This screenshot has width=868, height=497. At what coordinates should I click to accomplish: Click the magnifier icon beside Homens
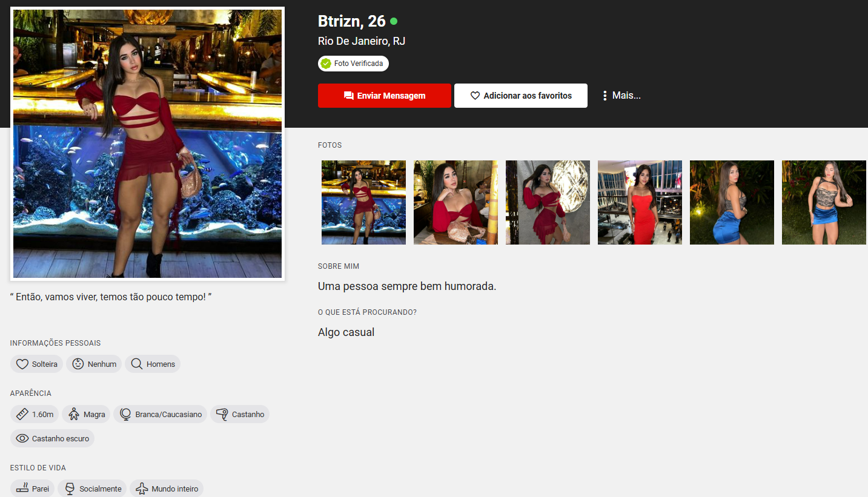pyautogui.click(x=137, y=364)
